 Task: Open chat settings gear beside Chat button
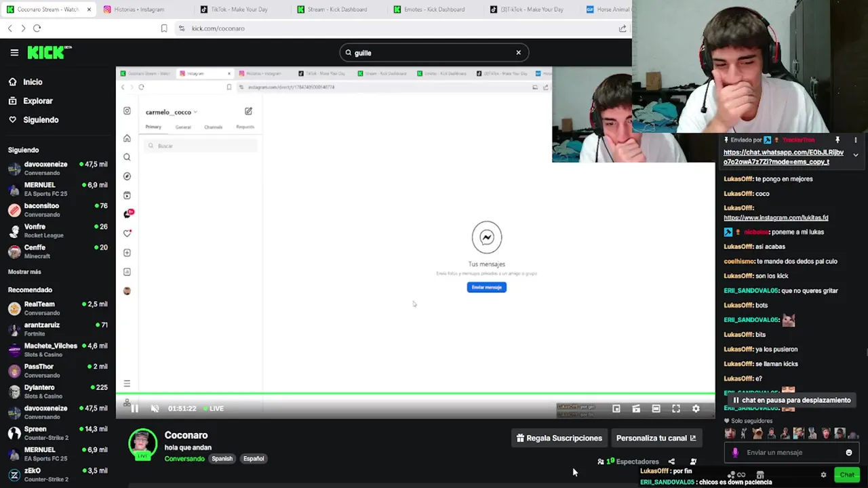823,475
